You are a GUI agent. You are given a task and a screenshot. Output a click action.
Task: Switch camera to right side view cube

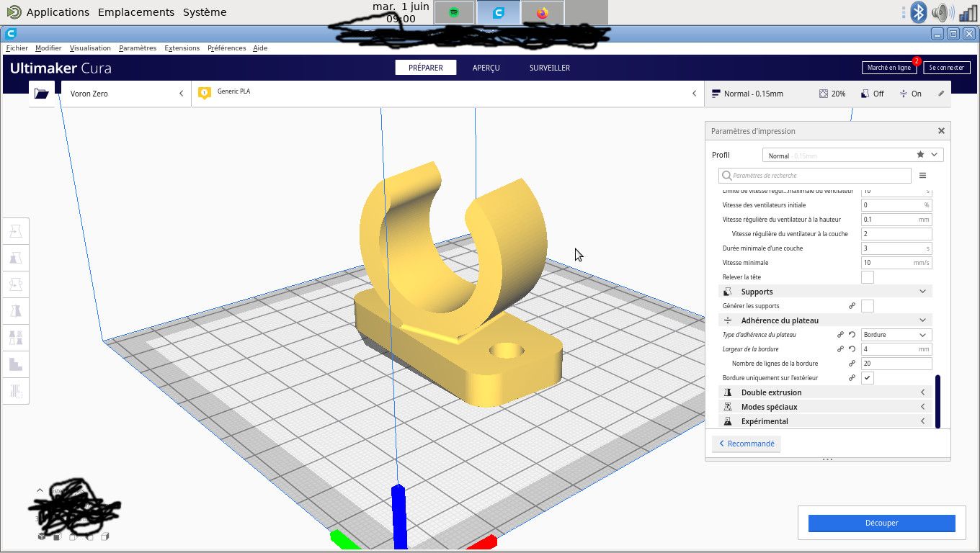pos(105,536)
